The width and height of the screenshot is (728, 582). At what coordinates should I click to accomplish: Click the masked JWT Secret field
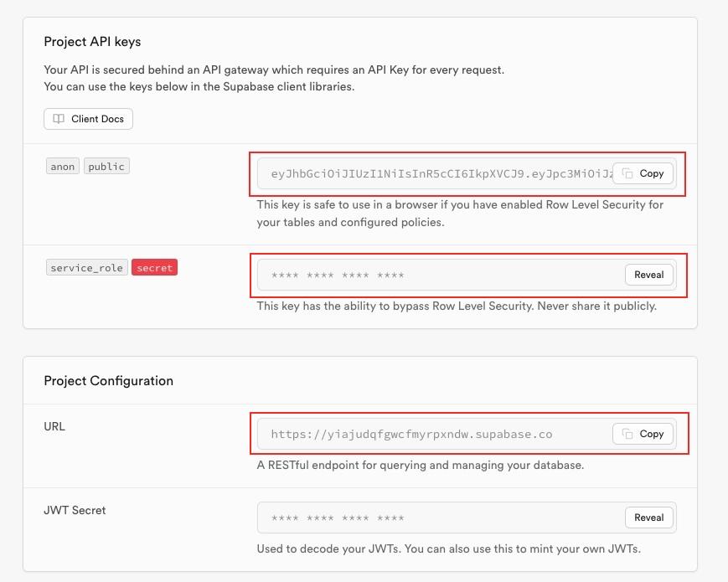point(436,518)
